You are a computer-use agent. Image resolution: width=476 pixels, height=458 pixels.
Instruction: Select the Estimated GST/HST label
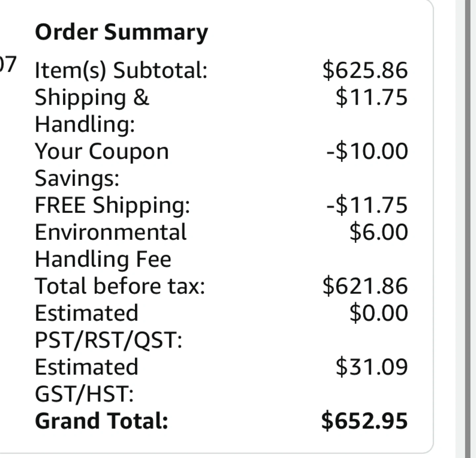point(86,380)
